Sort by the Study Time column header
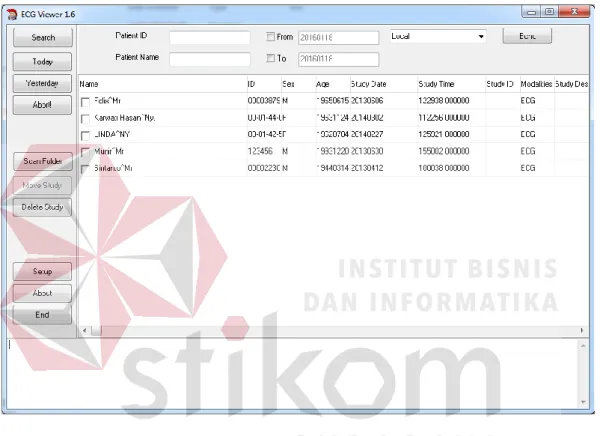The height and width of the screenshot is (436, 600). tap(451, 84)
